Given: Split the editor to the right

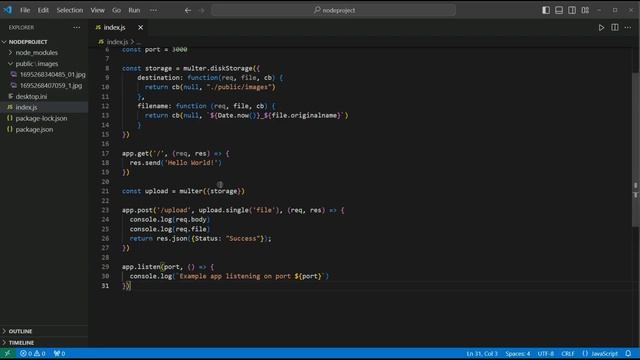Looking at the screenshot, I should pyautogui.click(x=615, y=27).
